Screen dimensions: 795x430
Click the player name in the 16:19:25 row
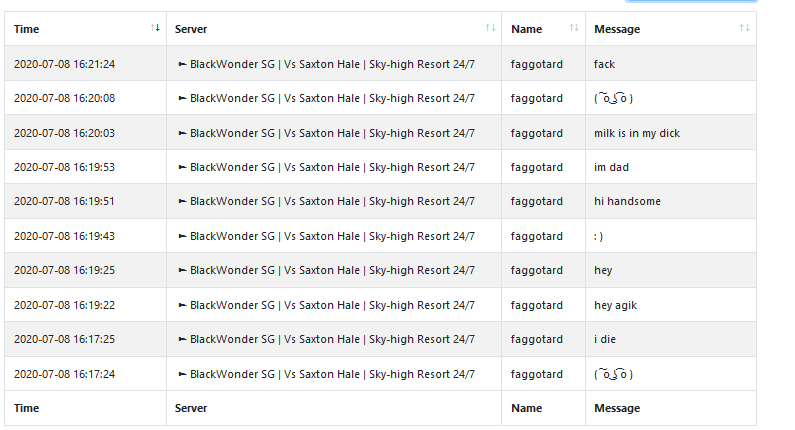click(536, 270)
